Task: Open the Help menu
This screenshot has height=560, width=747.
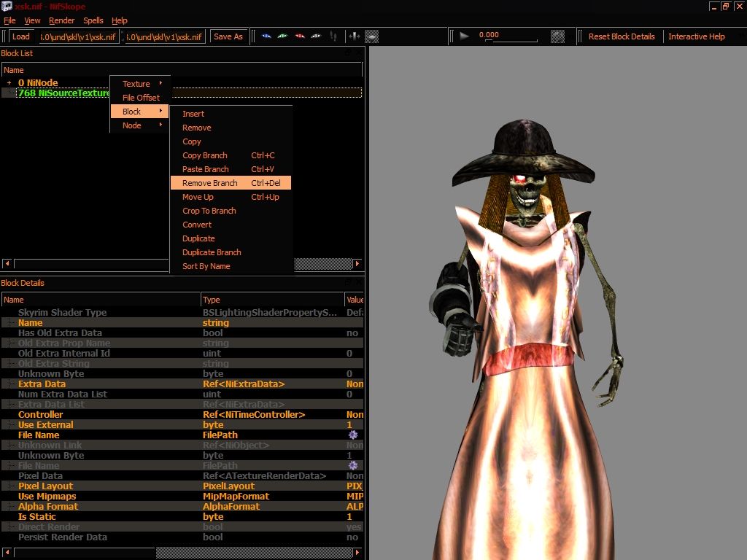Action: [x=119, y=20]
